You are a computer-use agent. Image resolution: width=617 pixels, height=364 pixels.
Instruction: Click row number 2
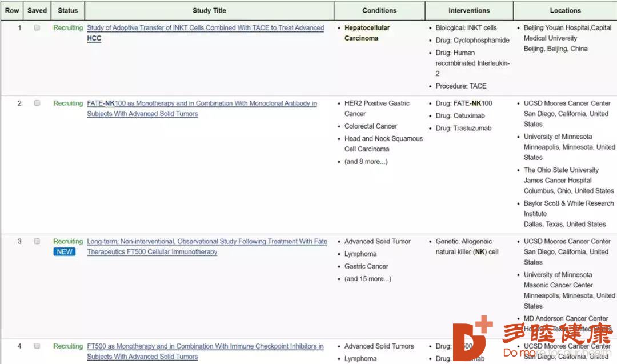pos(19,103)
